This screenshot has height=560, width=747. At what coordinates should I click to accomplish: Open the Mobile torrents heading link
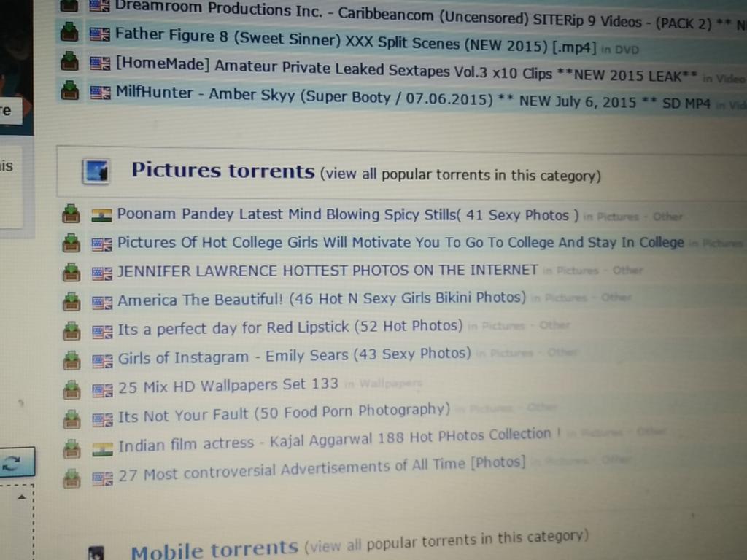[214, 550]
